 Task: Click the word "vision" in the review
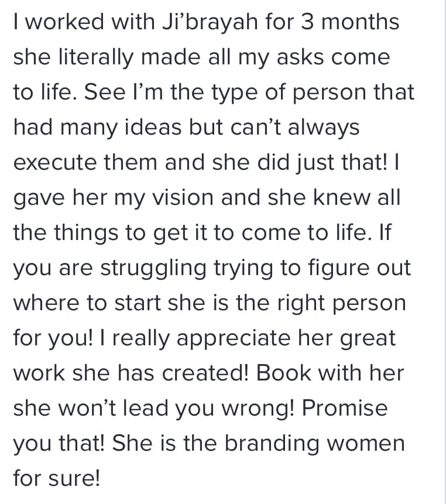[x=183, y=197]
